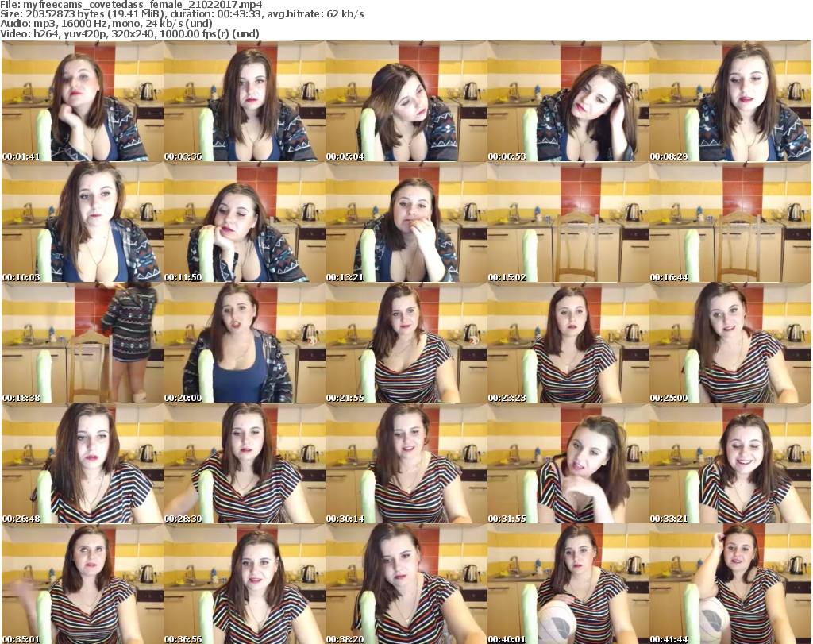The image size is (813, 644).
Task: Select the thumbnail frame at 00:15:02
Action: [568, 222]
